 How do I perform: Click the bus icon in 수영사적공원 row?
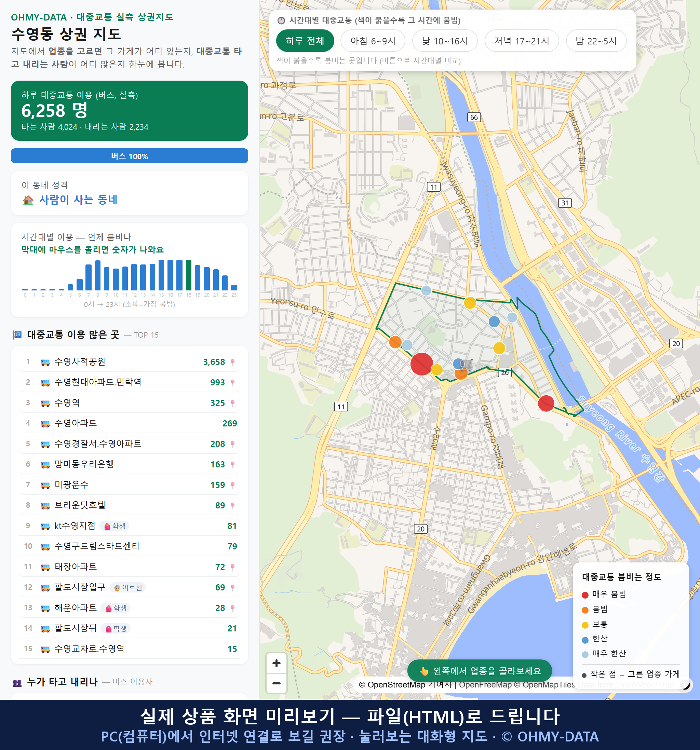click(x=45, y=362)
